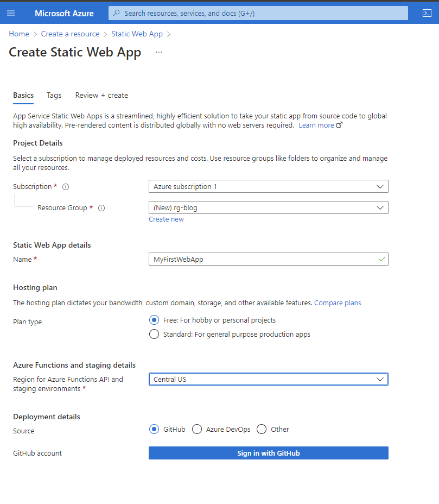Click external link icon after Learn more
The image size is (439, 504).
tap(340, 125)
